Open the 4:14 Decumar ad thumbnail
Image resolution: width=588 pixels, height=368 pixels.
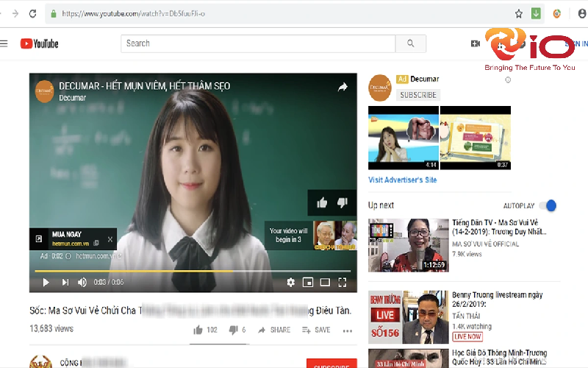click(403, 138)
